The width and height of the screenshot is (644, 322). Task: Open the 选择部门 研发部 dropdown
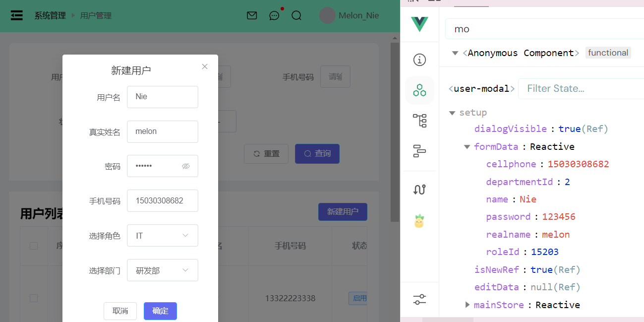[x=163, y=270]
